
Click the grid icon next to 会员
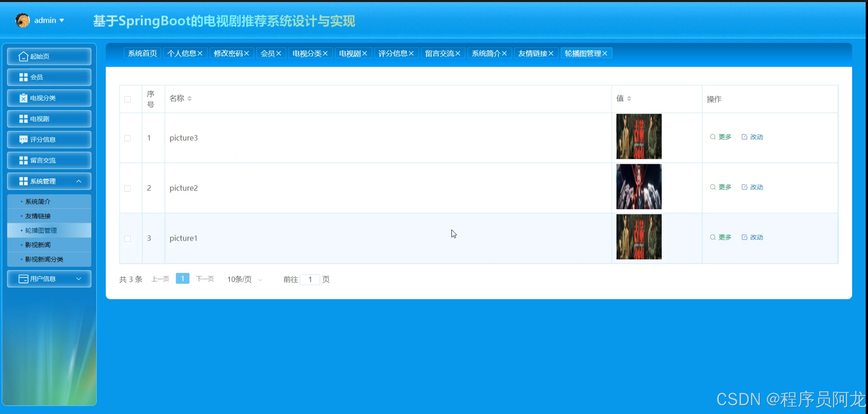point(23,77)
